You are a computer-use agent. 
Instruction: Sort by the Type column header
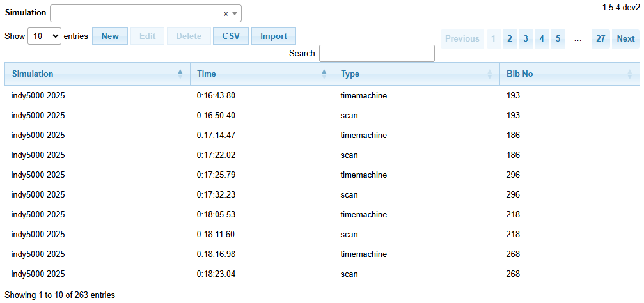[416, 74]
